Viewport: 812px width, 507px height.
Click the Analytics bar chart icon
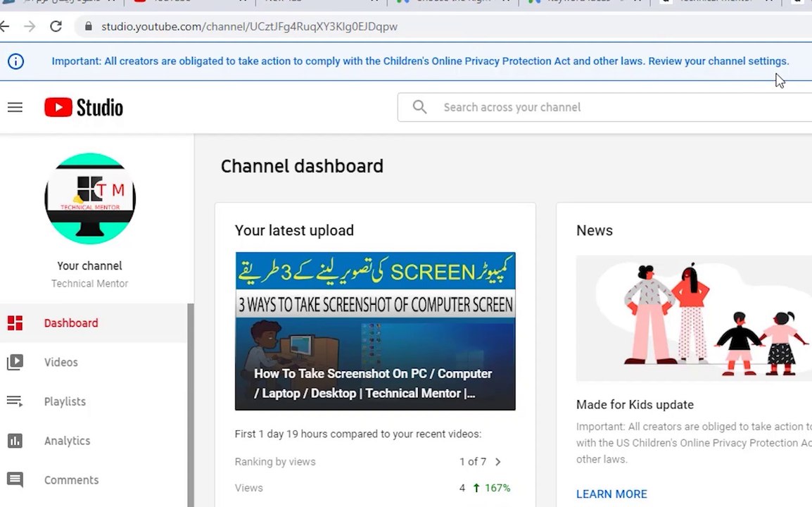tap(15, 441)
